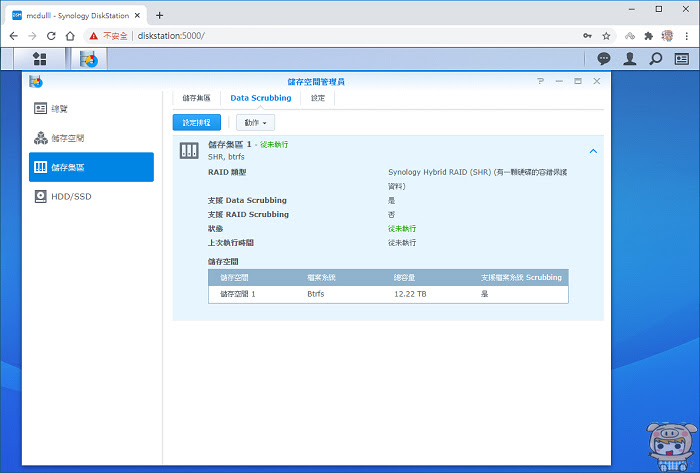The image size is (700, 473).
Task: Click the storage pool 1 disk icon
Action: [x=189, y=151]
